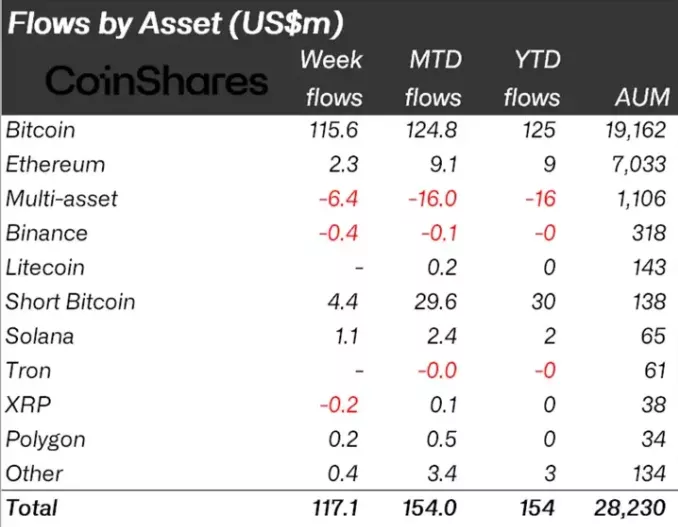Click the Litecoin row label
Screen dimensions: 678x527
coord(45,267)
